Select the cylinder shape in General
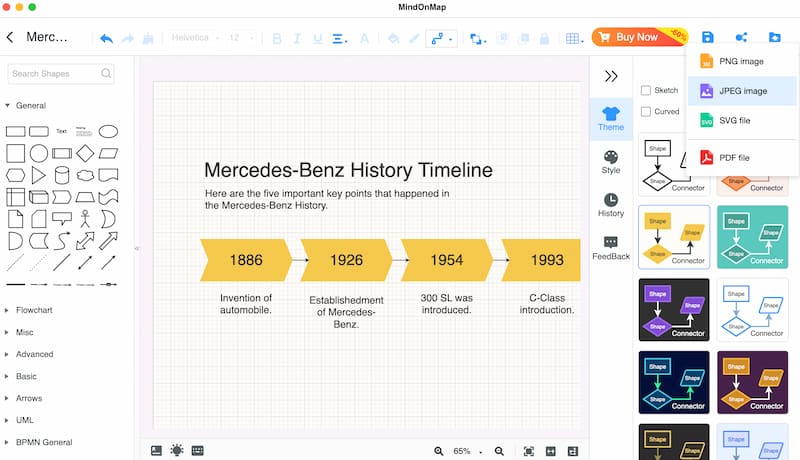 62,175
